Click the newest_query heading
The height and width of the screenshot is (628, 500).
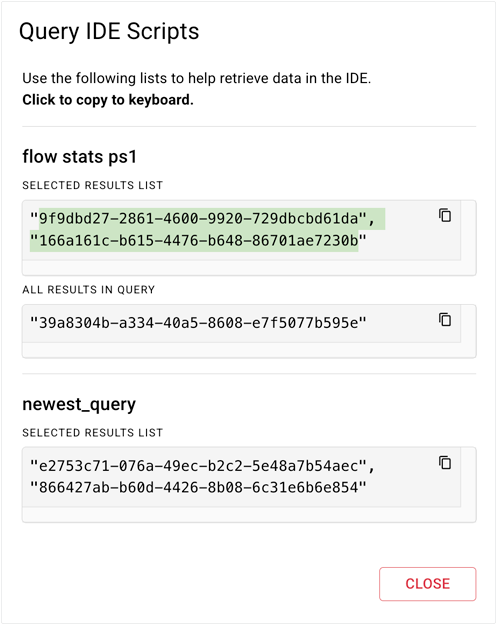click(x=80, y=406)
